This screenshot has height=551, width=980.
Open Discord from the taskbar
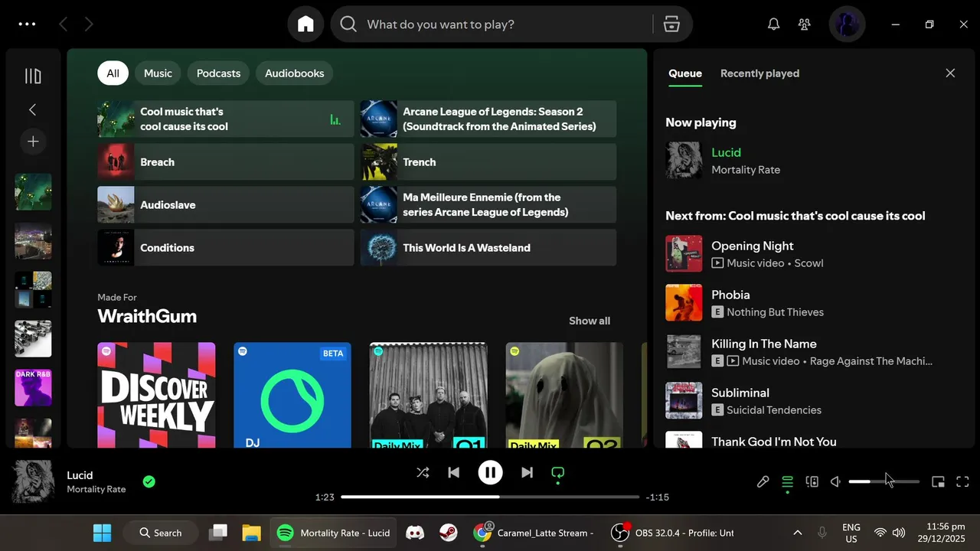point(415,533)
